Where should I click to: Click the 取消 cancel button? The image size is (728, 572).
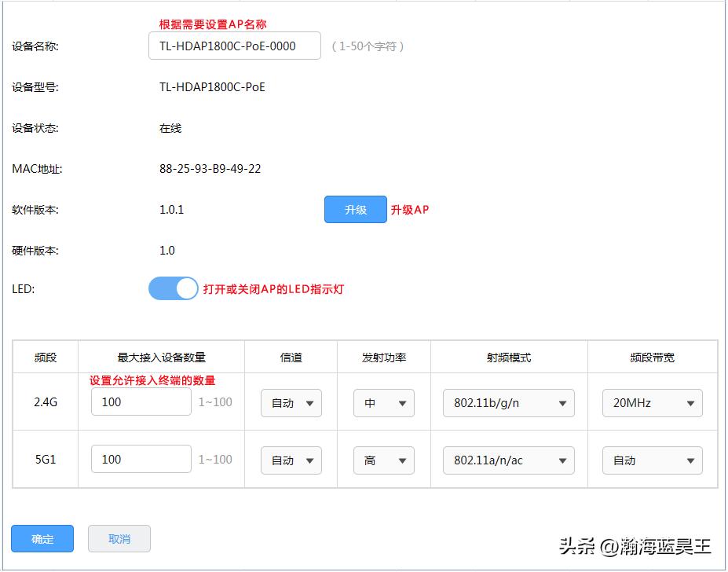point(119,538)
